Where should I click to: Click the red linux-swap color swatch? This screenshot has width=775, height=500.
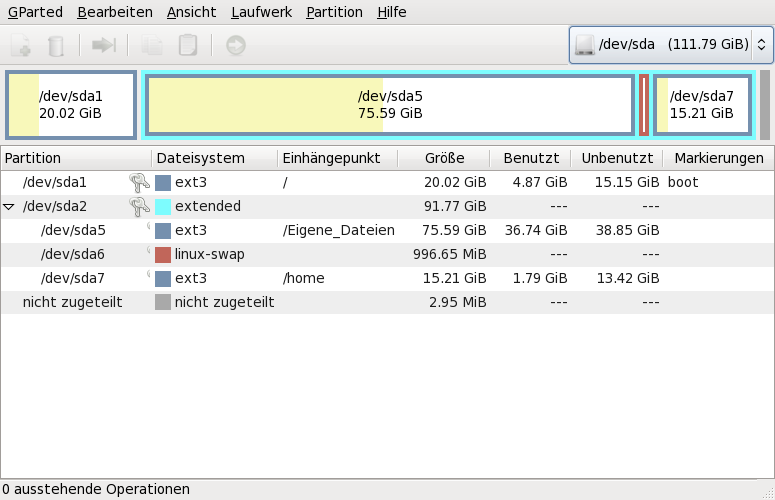pos(163,254)
